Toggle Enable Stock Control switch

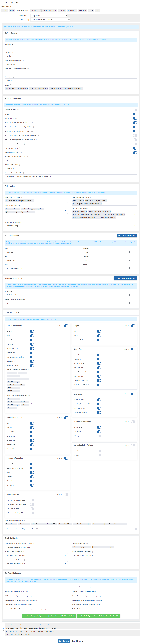click(135, 148)
